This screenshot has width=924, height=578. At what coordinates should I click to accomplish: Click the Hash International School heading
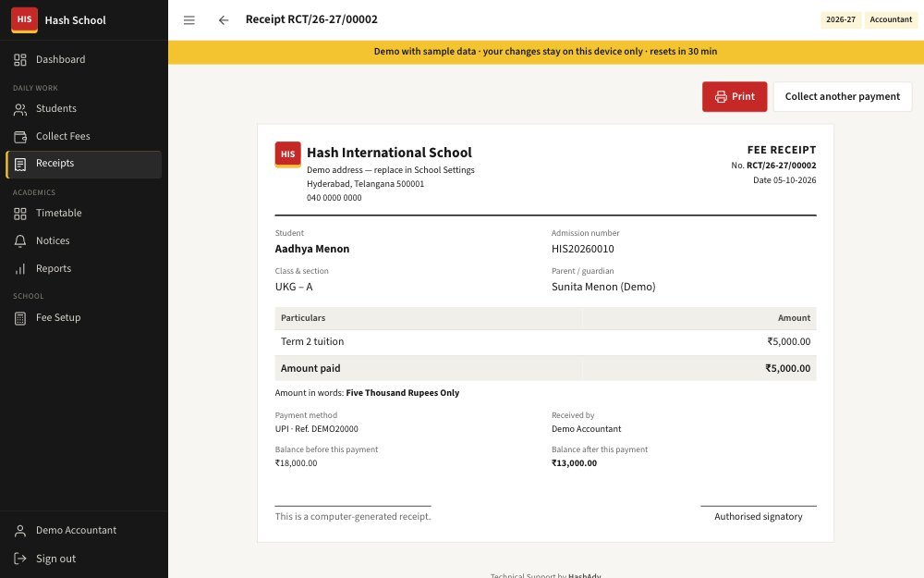pyautogui.click(x=389, y=153)
